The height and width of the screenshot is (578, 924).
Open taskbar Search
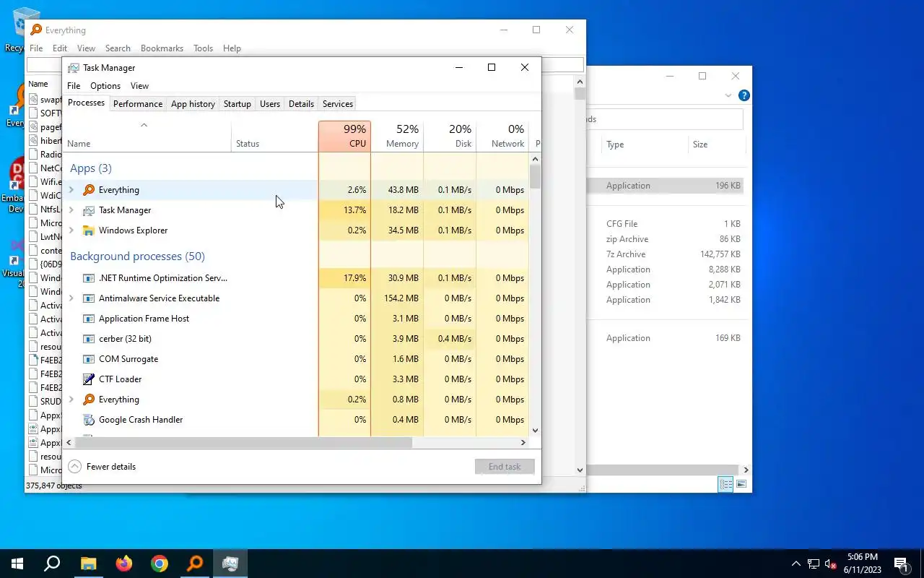tap(52, 564)
